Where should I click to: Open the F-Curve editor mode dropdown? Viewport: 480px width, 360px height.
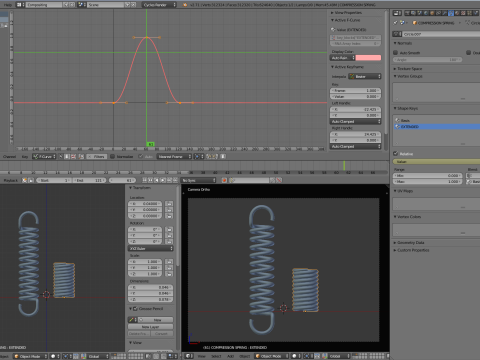click(44, 156)
